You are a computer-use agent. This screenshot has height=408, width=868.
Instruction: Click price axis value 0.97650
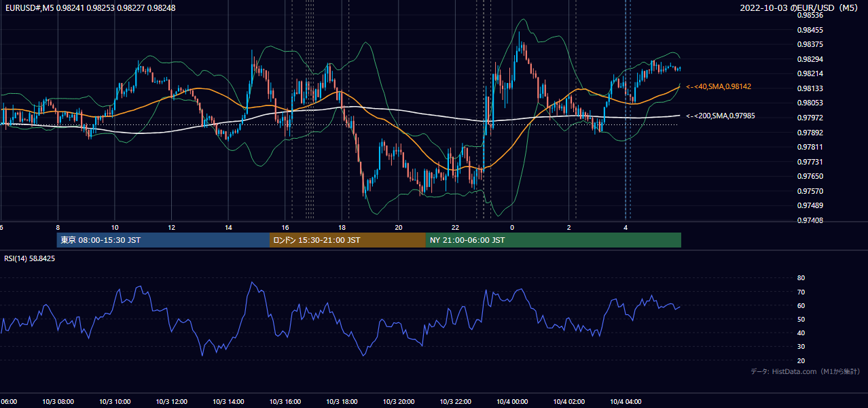(810, 177)
